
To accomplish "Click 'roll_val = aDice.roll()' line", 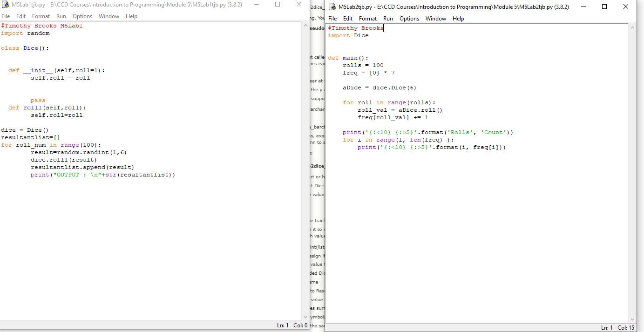I will [x=400, y=110].
